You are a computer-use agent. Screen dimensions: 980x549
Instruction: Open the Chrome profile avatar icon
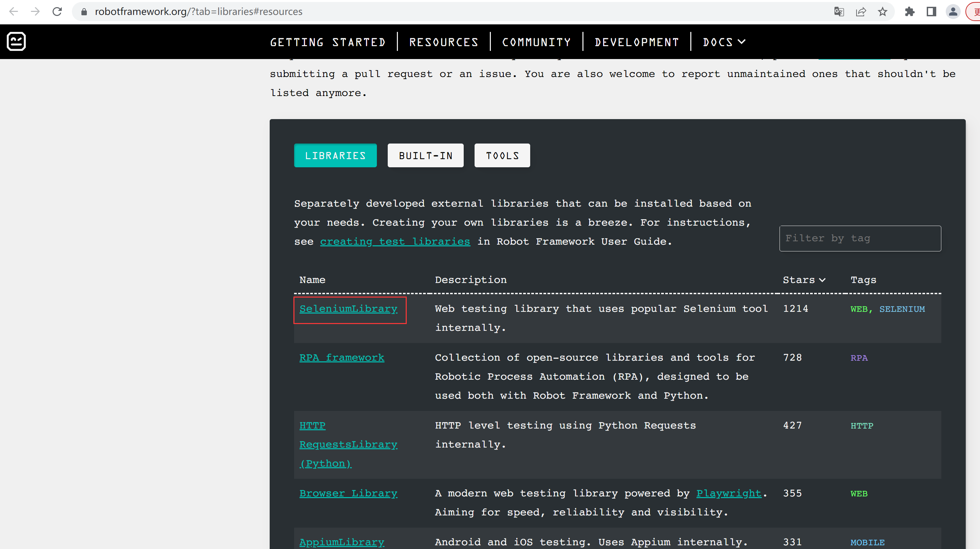(953, 12)
